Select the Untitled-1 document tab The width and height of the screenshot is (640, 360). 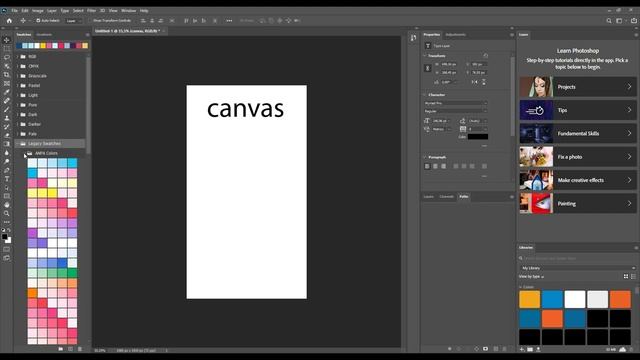pos(129,31)
